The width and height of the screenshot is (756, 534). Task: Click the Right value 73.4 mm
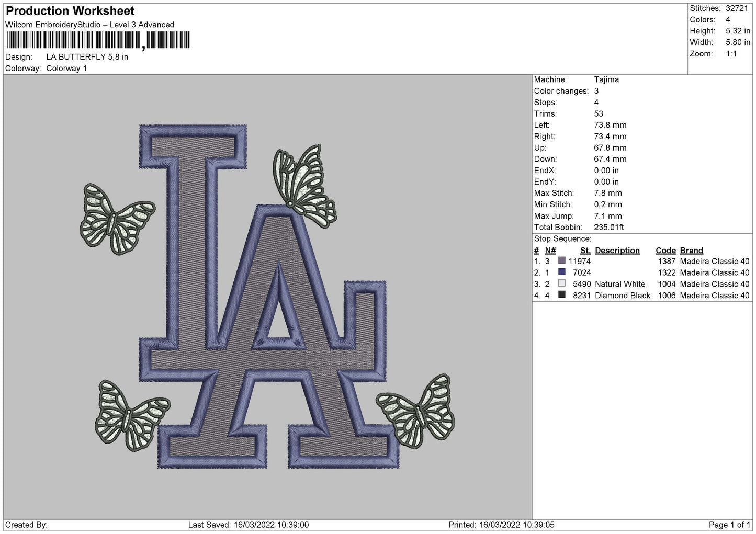[610, 137]
